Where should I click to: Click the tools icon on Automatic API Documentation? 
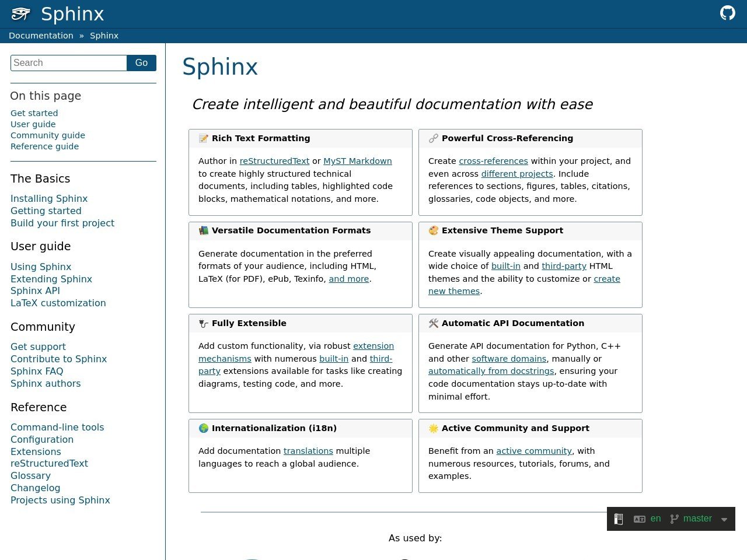[434, 323]
